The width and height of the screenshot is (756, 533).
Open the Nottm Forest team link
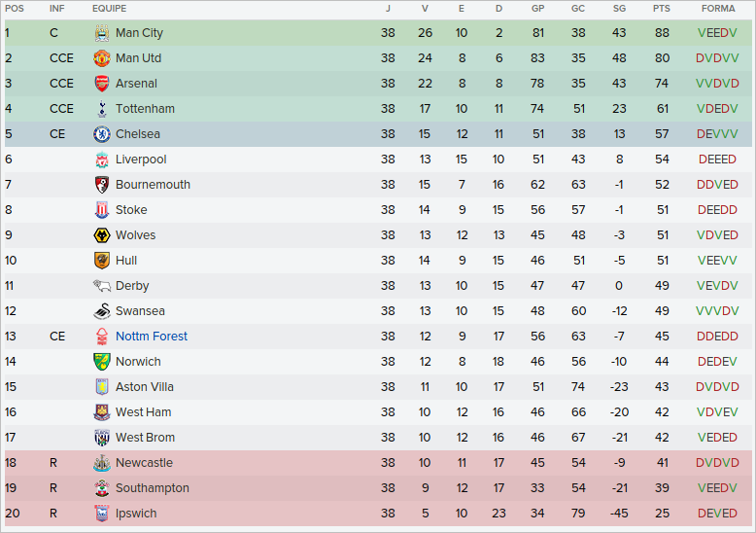(152, 337)
